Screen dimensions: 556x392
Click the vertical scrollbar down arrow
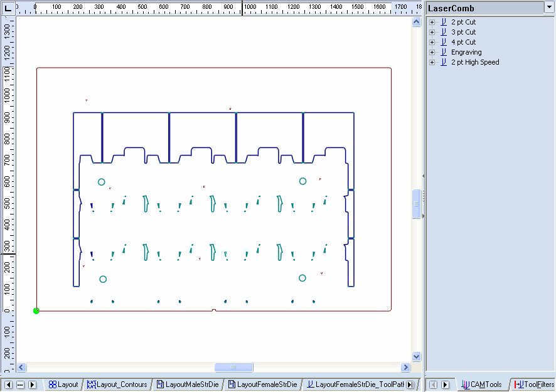(x=416, y=356)
